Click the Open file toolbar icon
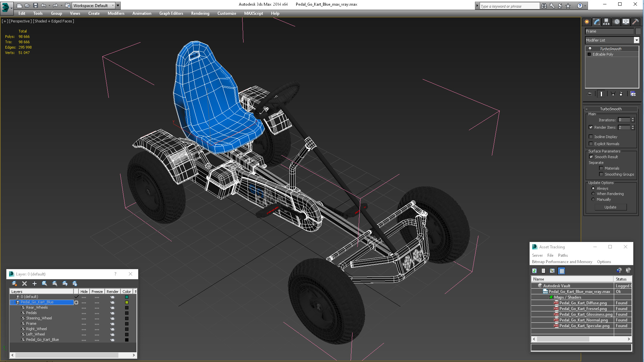The image size is (644, 362). pos(28,5)
